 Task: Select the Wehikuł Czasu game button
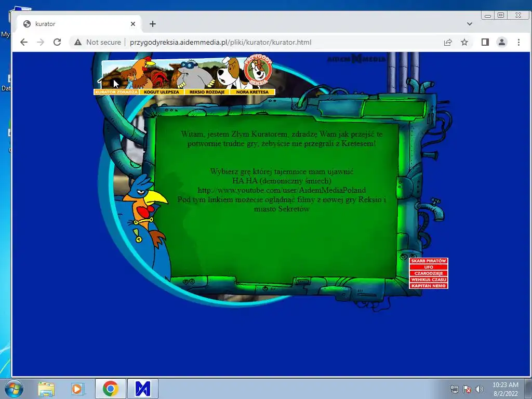pyautogui.click(x=429, y=280)
